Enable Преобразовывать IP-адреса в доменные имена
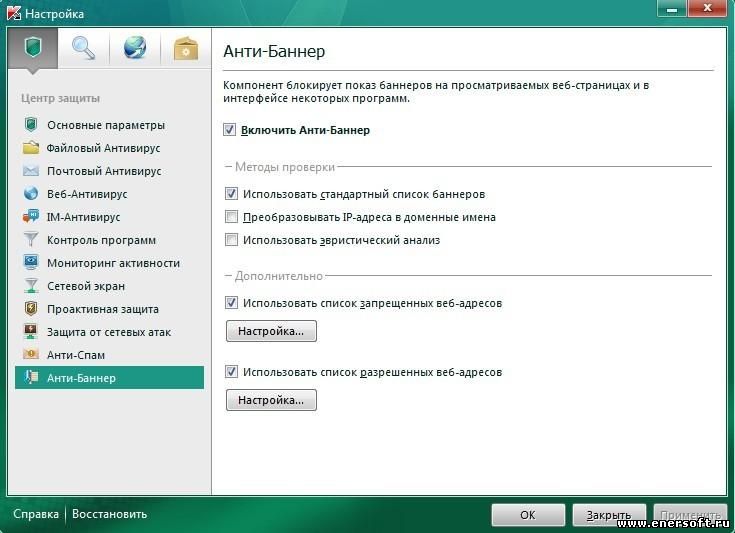The image size is (735, 533). pos(231,217)
